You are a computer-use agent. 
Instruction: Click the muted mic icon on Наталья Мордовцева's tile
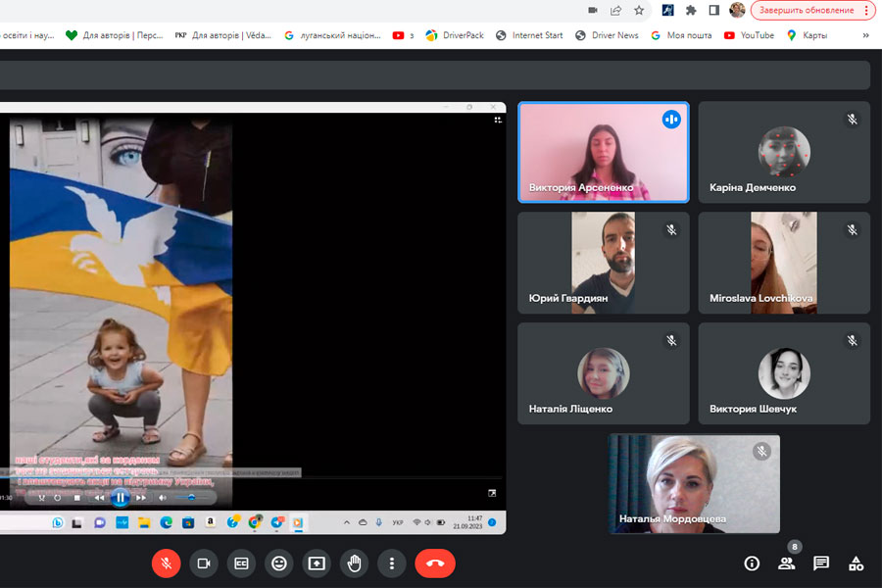click(761, 451)
